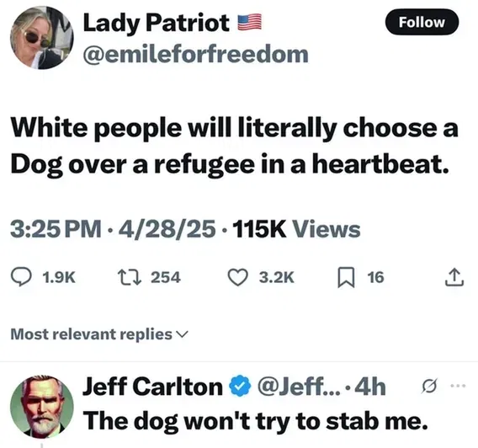This screenshot has width=478, height=448.
Task: Click the repost arrows icon
Action: 130,277
